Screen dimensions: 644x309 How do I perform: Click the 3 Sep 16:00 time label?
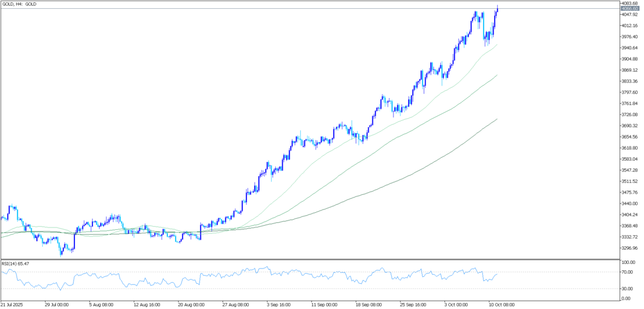click(280, 305)
